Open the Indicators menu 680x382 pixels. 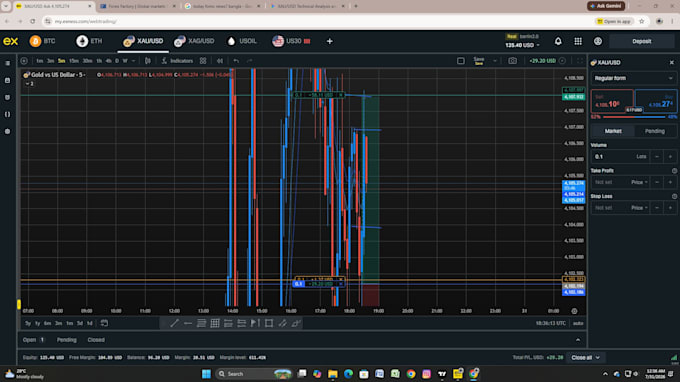[x=177, y=61]
